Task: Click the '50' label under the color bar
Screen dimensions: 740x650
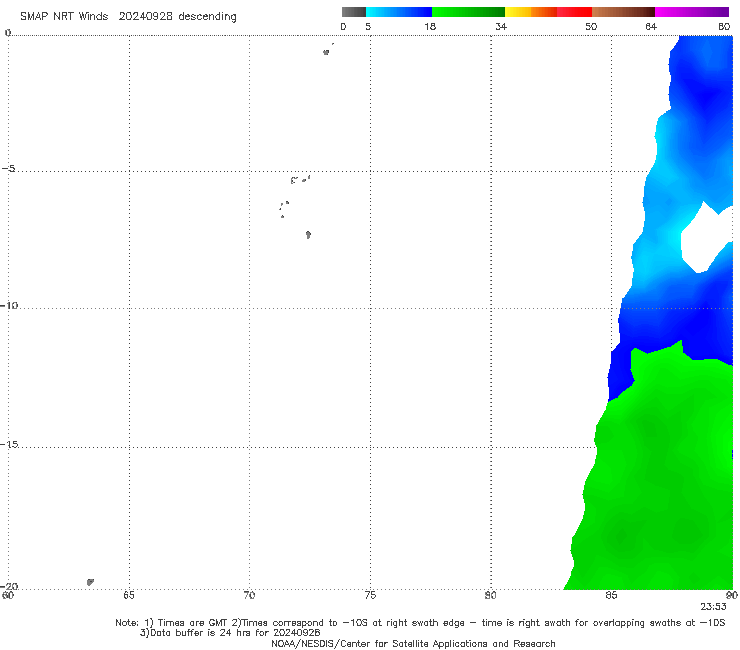Action: [591, 26]
